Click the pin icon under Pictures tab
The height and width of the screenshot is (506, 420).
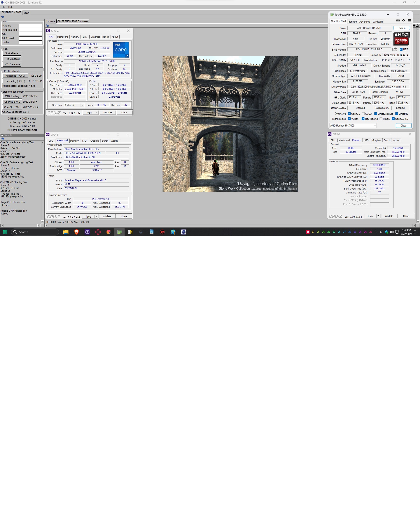point(47,26)
